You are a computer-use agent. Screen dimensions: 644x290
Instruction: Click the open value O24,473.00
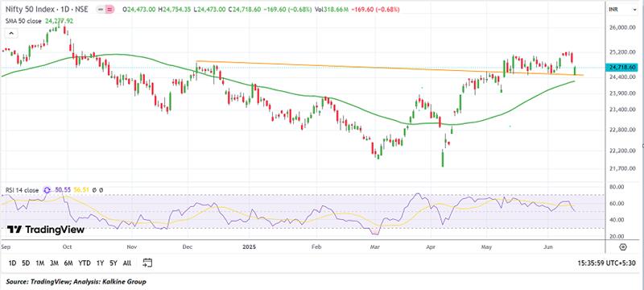tap(138, 9)
